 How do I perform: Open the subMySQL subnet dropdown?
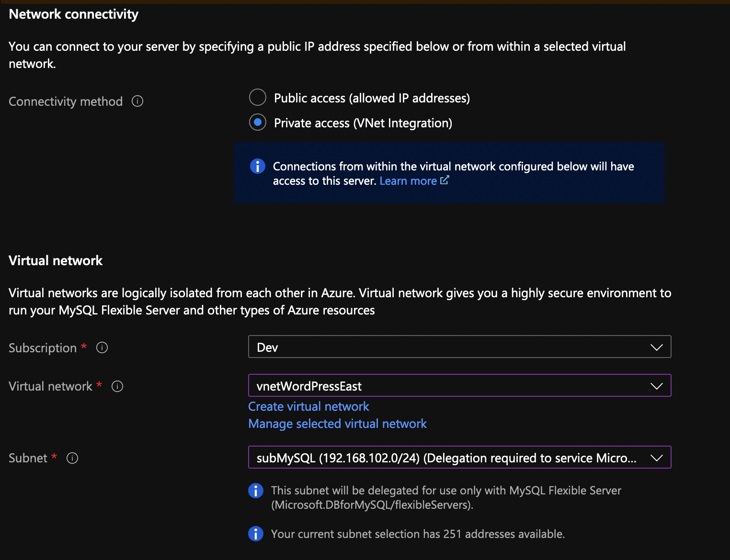460,458
